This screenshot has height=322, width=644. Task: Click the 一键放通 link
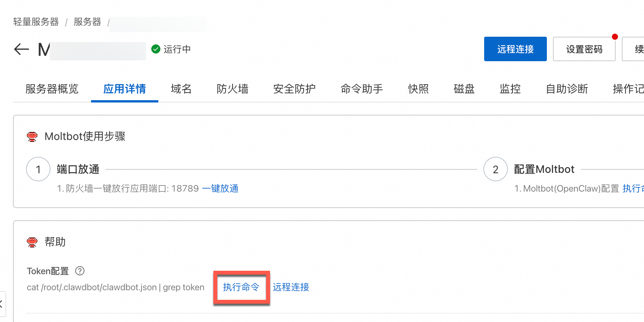point(220,189)
